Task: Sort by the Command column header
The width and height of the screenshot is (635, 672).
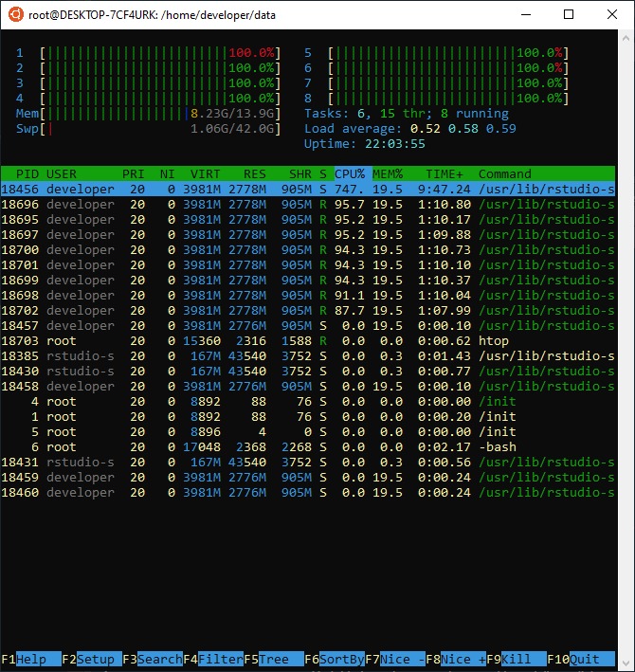Action: [x=505, y=174]
